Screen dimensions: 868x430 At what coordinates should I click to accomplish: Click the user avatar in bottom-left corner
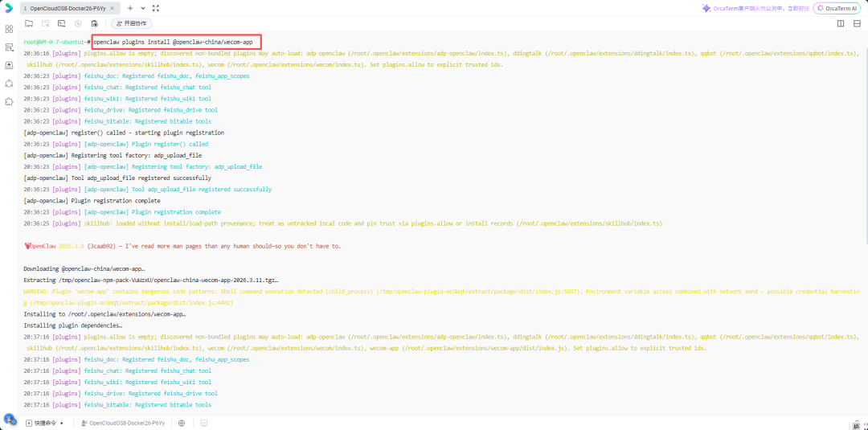pos(10,419)
